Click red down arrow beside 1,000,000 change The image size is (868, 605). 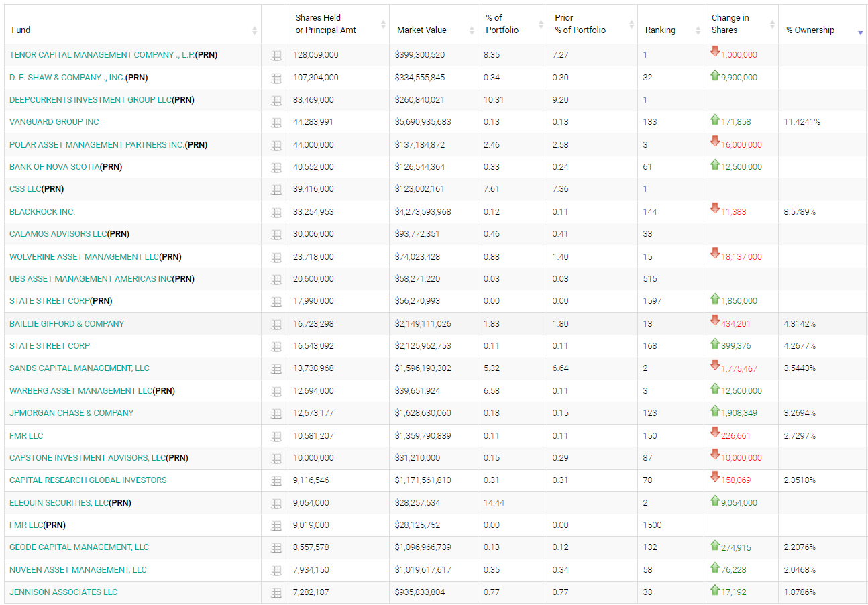click(715, 52)
